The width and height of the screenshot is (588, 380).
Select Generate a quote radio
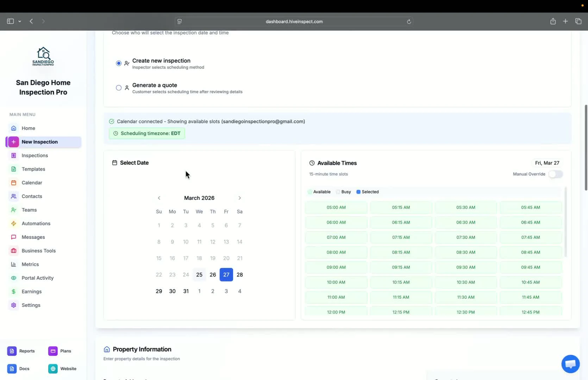[x=119, y=88]
